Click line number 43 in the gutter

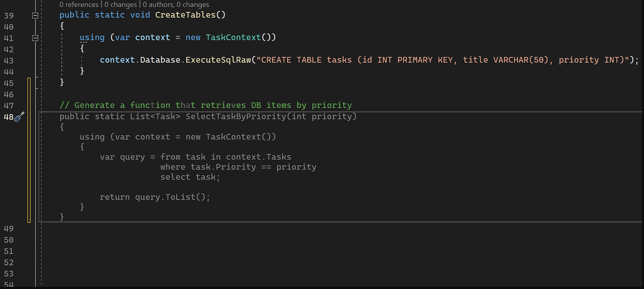pyautogui.click(x=9, y=61)
